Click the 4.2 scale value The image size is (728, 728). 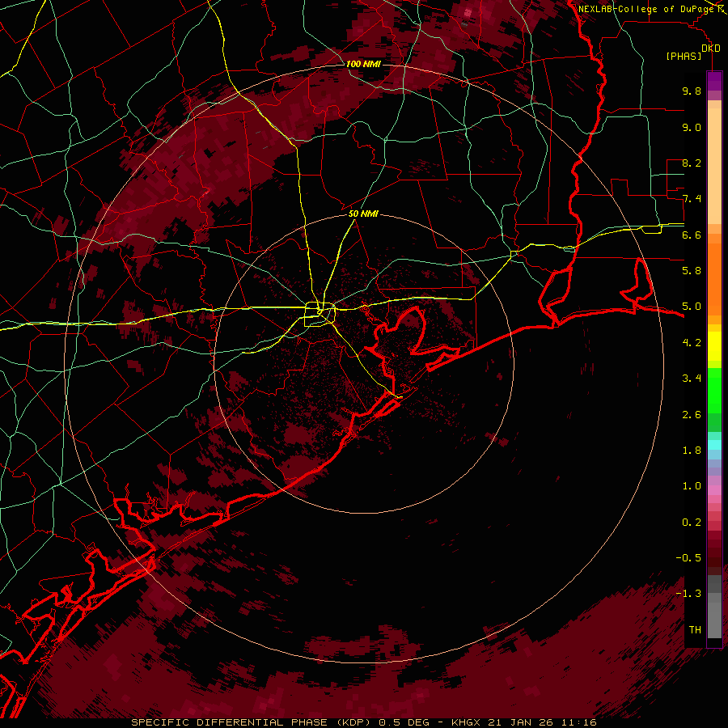click(692, 343)
